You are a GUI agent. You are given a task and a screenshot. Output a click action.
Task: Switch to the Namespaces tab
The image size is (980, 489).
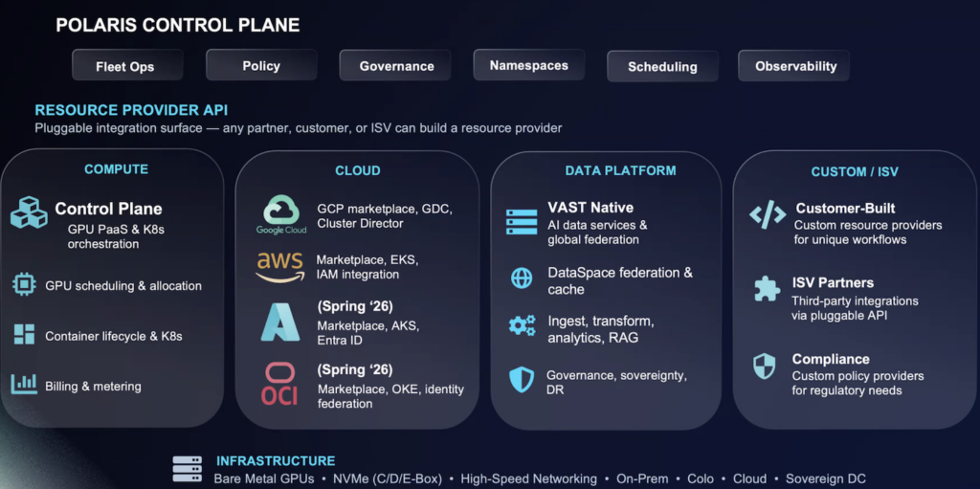528,65
